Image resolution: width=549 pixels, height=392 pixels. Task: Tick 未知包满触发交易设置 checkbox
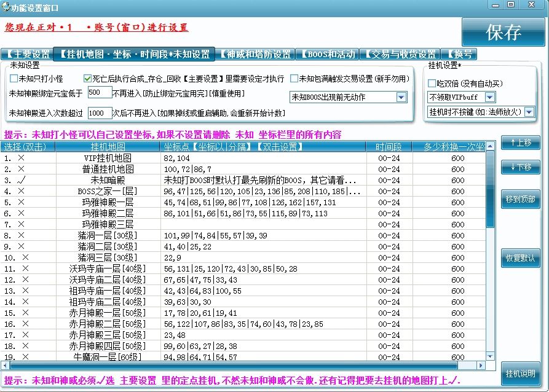[x=294, y=79]
